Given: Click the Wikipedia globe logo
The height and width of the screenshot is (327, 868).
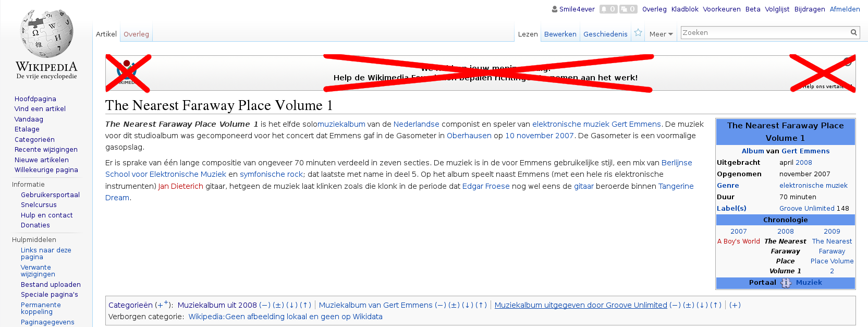Looking at the screenshot, I should coord(46,33).
